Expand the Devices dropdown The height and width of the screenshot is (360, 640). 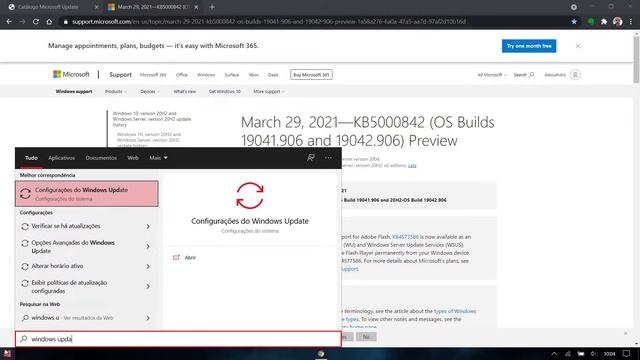[150, 91]
